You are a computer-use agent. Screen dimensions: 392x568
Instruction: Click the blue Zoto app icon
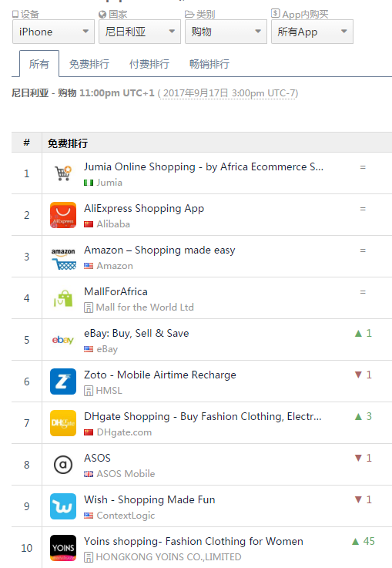click(63, 381)
